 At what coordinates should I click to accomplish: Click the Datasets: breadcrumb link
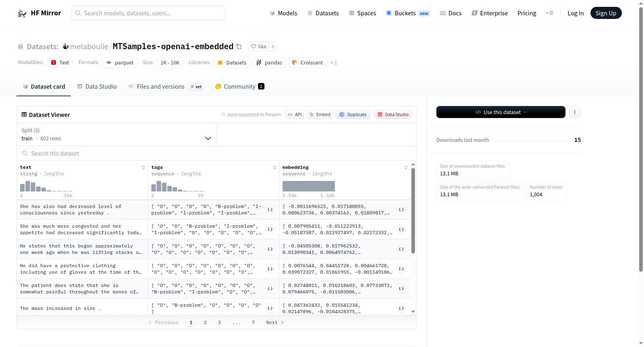[43, 46]
